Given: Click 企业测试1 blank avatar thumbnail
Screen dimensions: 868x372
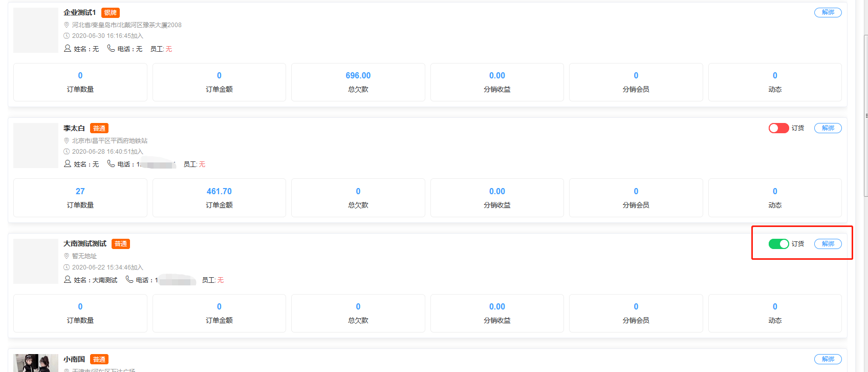Looking at the screenshot, I should [x=36, y=30].
